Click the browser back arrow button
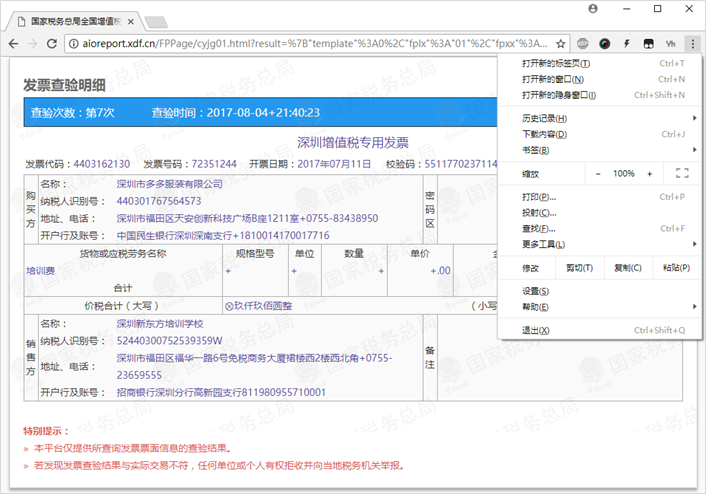Image resolution: width=706 pixels, height=494 pixels. point(13,44)
